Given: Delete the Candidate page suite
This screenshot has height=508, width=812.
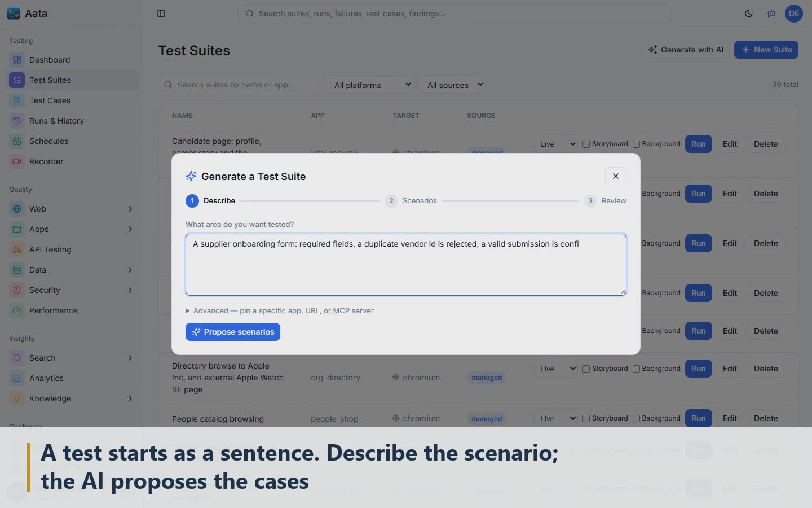Looking at the screenshot, I should 766,144.
